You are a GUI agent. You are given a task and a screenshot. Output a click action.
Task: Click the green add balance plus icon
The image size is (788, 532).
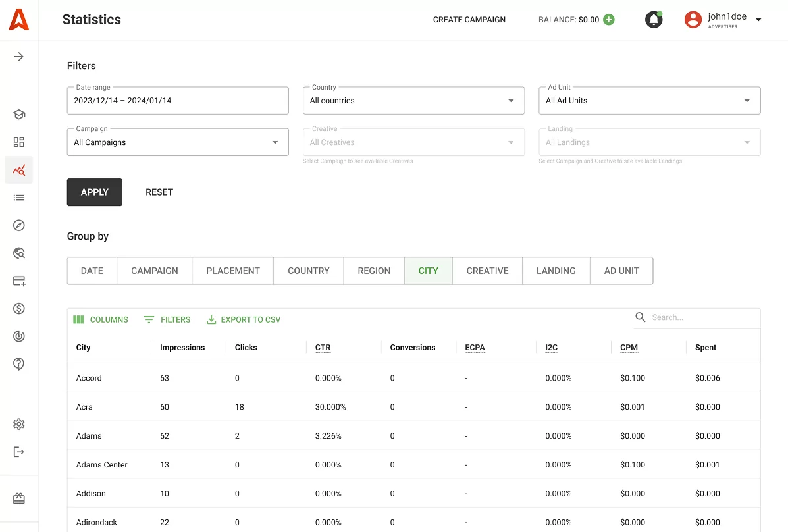[609, 20]
